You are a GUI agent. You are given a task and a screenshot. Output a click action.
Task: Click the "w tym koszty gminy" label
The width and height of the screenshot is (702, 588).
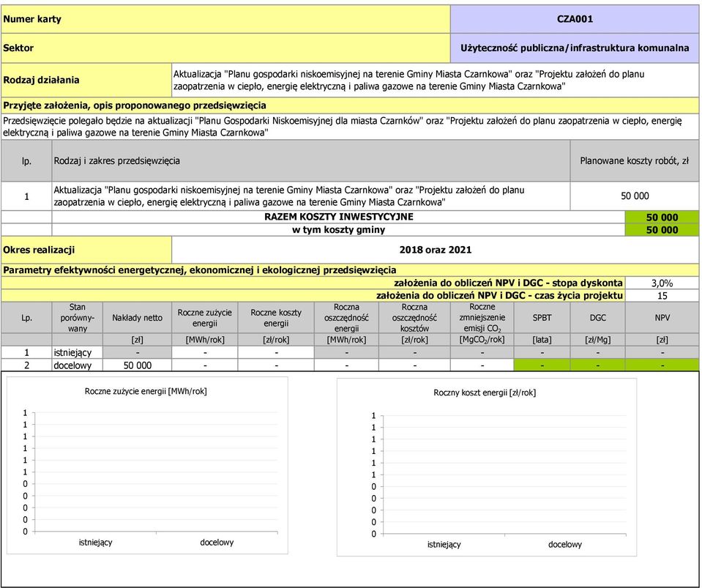(338, 230)
